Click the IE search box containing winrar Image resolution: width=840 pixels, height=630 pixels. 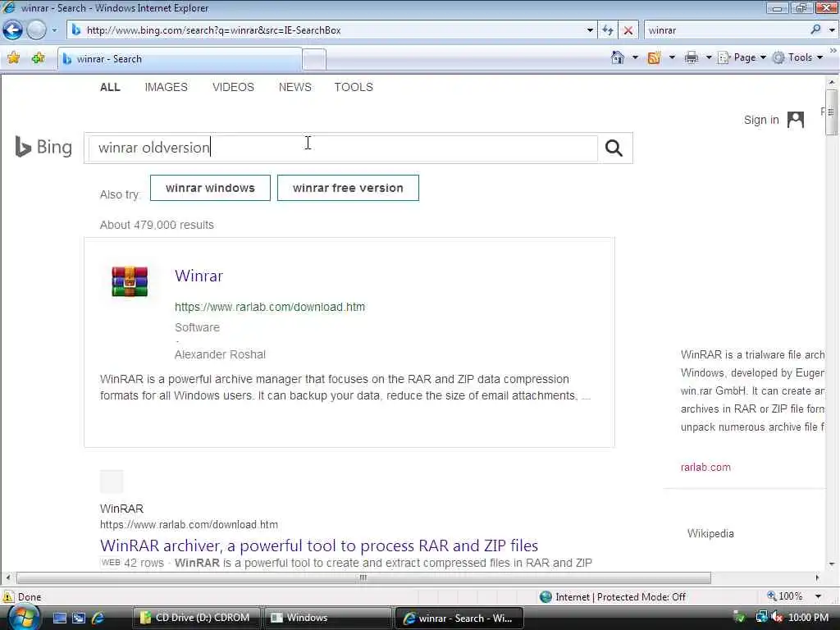click(726, 30)
